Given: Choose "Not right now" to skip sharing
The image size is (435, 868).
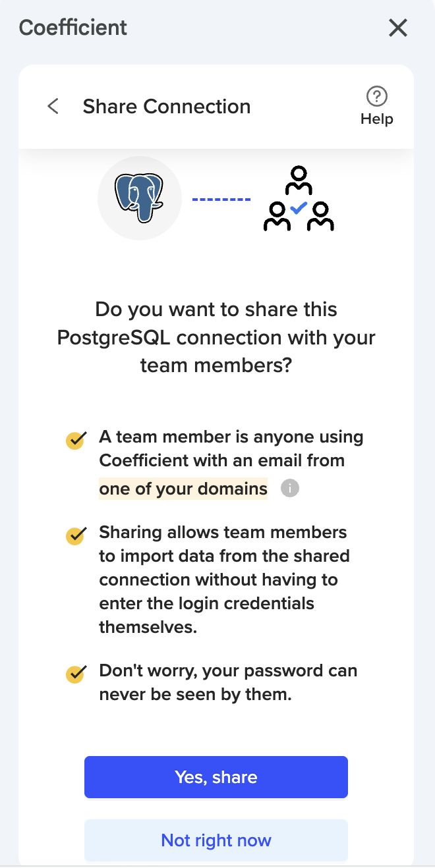Looking at the screenshot, I should 216,840.
